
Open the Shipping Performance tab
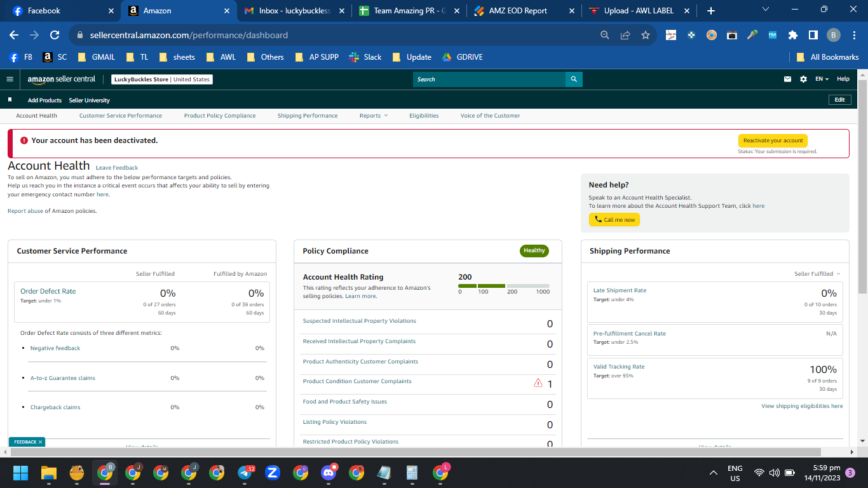tap(308, 116)
